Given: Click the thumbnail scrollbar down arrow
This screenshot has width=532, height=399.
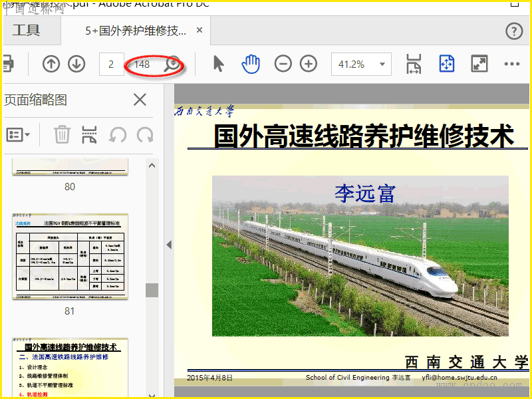Looking at the screenshot, I should [152, 395].
